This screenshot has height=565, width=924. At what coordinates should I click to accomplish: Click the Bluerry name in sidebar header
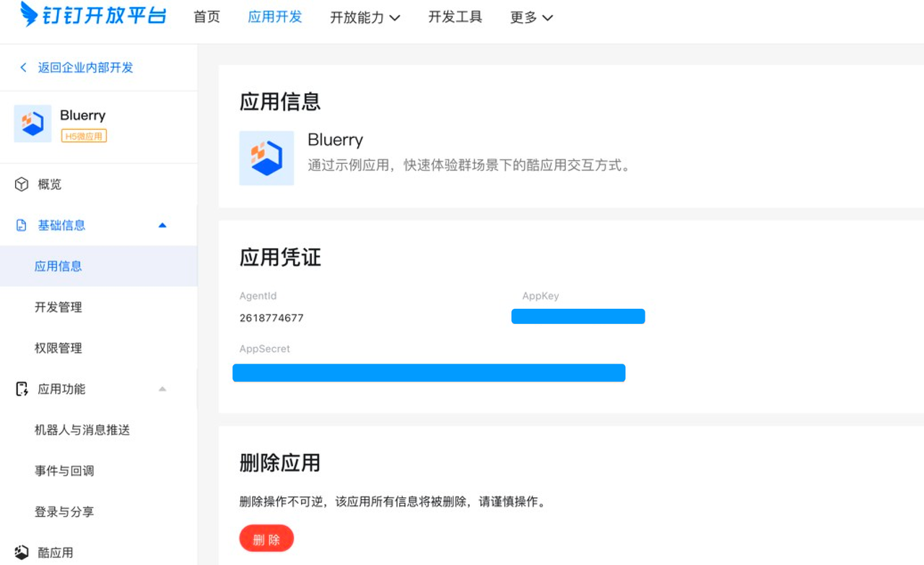[x=83, y=115]
